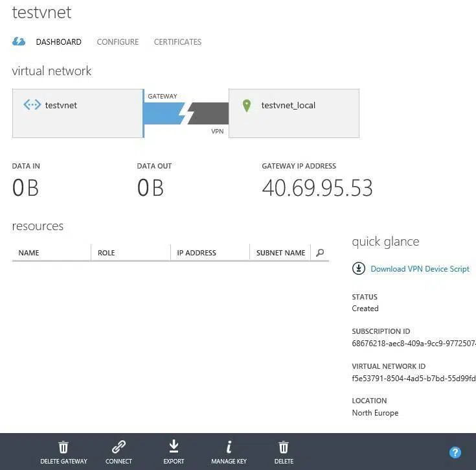Click the download circle arrow icon
This screenshot has width=476, height=470.
[x=359, y=268]
